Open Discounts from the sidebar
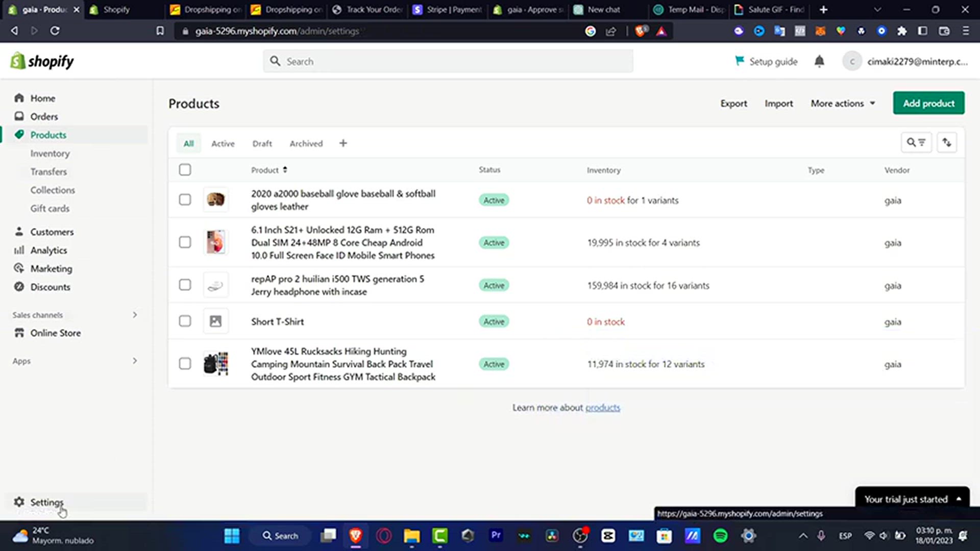980x551 pixels. point(50,287)
